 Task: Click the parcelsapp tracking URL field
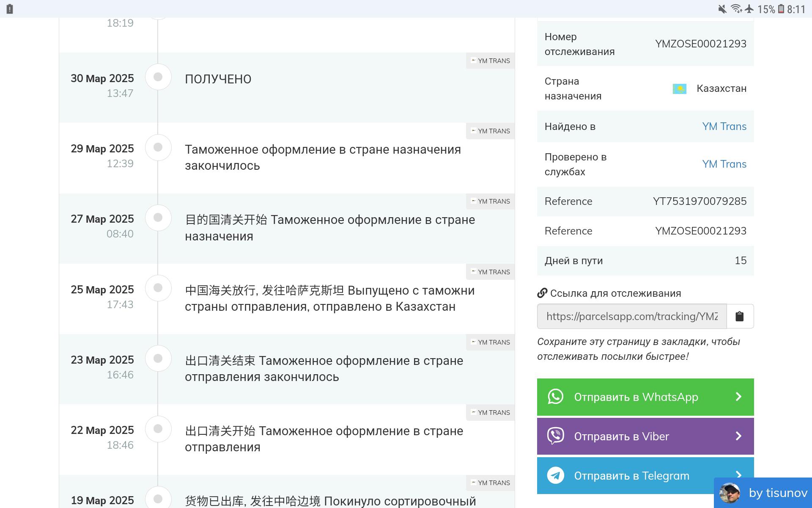click(631, 316)
